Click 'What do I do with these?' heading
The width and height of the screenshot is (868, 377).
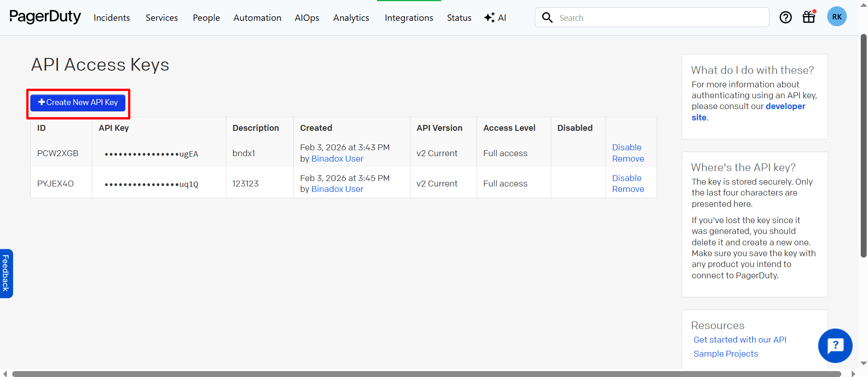click(752, 70)
